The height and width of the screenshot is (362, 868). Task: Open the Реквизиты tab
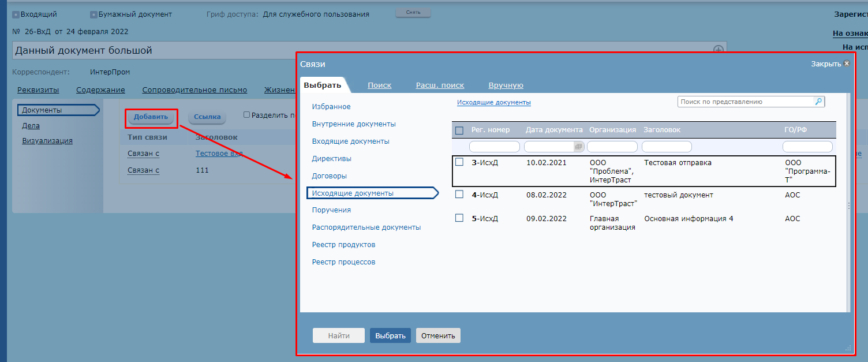pyautogui.click(x=38, y=90)
